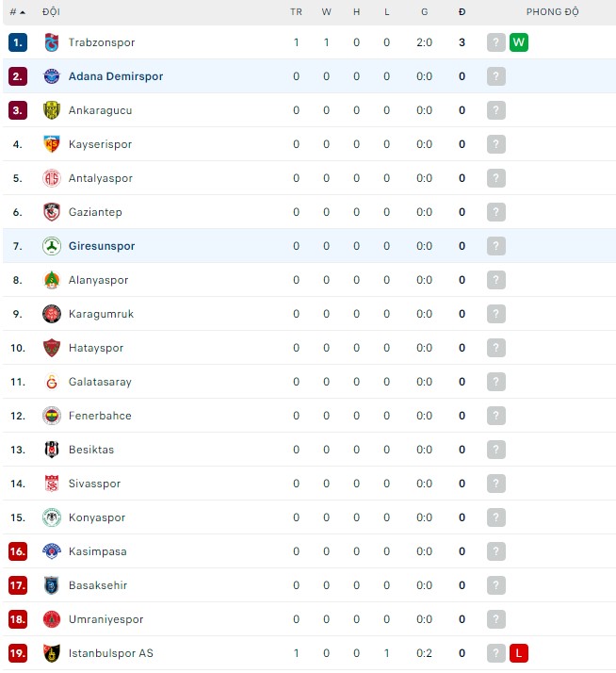The image size is (616, 673).
Task: Click the Istanbulspor AS team logo
Action: [x=51, y=653]
